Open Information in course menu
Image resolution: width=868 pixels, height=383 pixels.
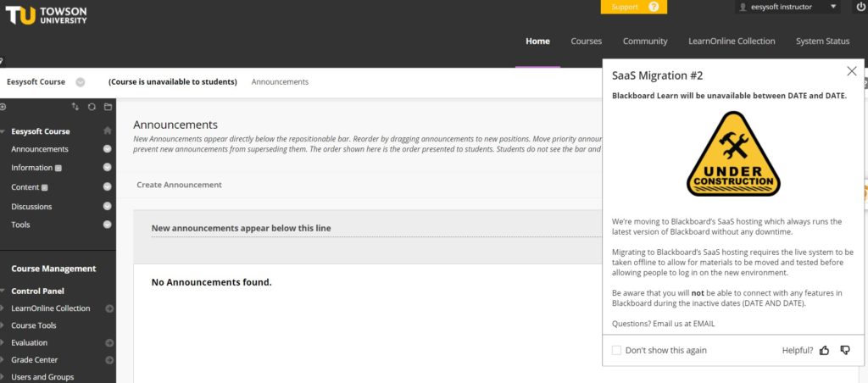[x=31, y=168]
